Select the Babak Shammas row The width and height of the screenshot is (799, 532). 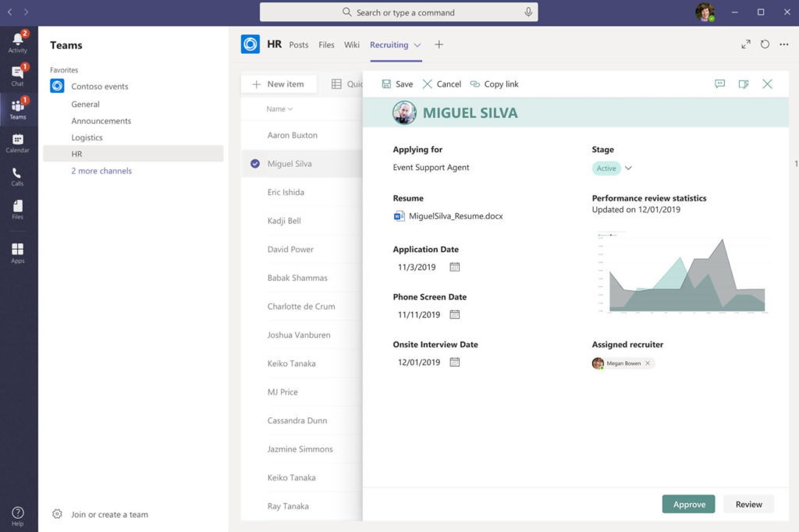point(302,278)
